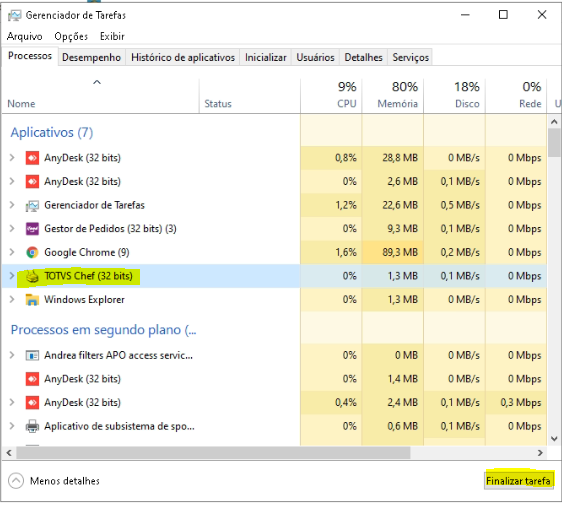The image size is (562, 505).
Task: Click the Processos em segundo plano heading
Action: coord(104,330)
